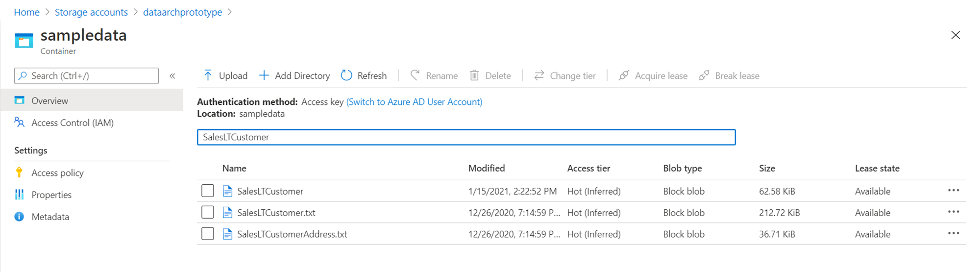The width and height of the screenshot is (980, 272).
Task: Select the SalesLTCustomer blob checkbox
Action: tap(208, 191)
